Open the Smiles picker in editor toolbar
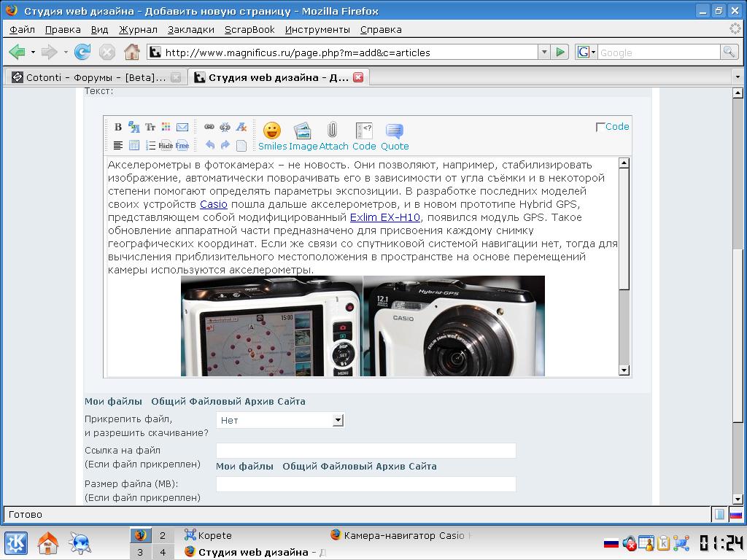 (272, 136)
